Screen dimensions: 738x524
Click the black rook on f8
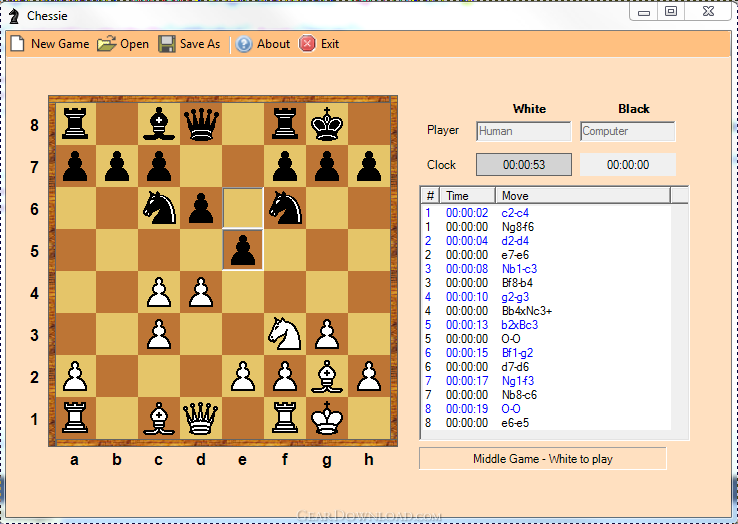pos(285,123)
